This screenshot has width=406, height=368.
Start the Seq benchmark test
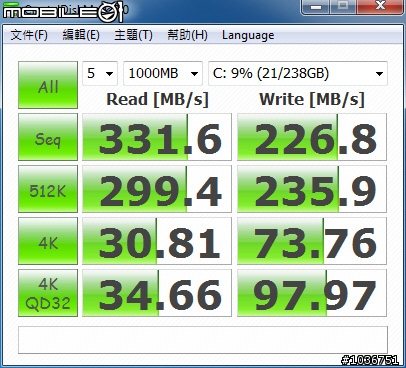pyautogui.click(x=48, y=137)
